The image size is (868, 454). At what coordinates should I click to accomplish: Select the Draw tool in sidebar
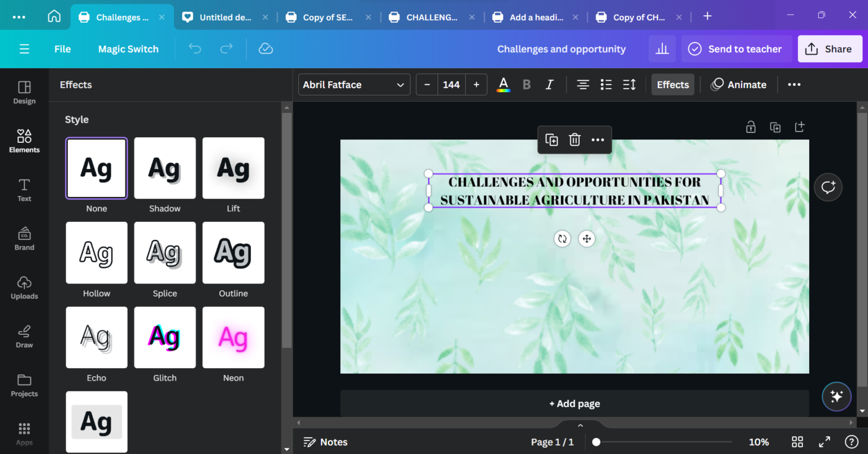pos(24,336)
